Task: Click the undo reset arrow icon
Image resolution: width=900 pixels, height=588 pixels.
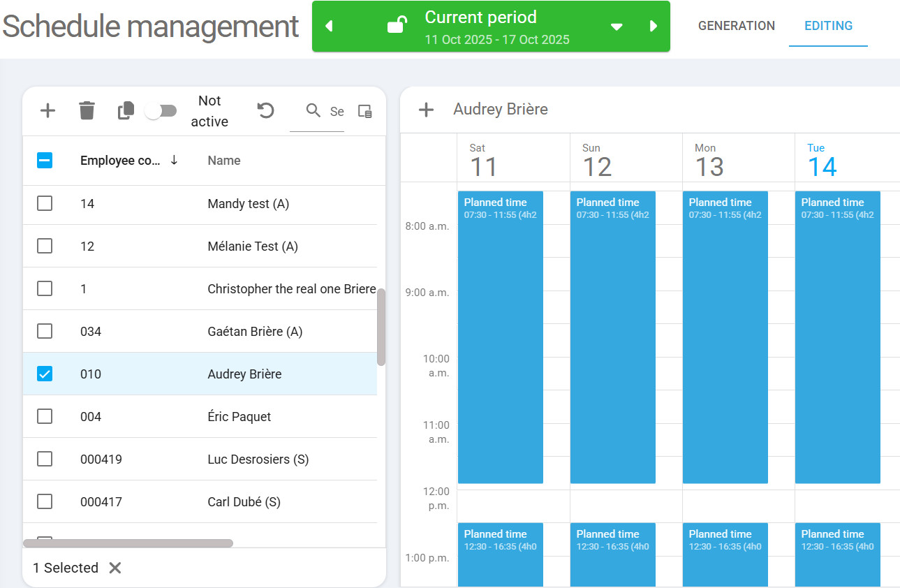Action: point(265,110)
